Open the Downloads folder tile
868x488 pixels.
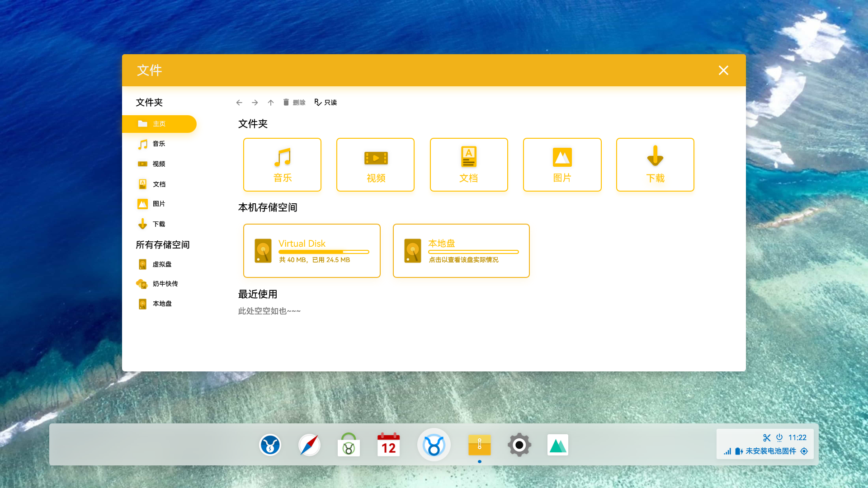point(655,164)
